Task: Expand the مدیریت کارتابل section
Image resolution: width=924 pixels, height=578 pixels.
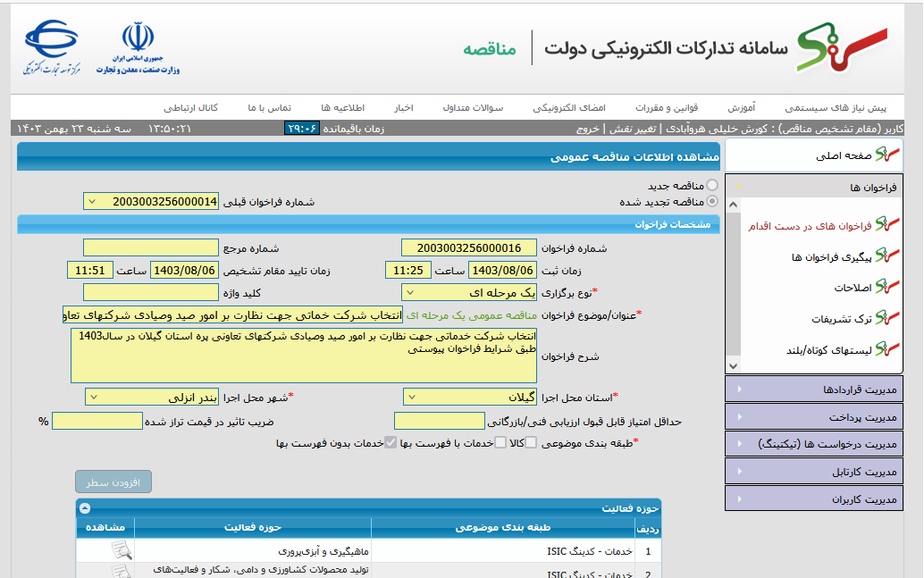Action: coord(814,472)
